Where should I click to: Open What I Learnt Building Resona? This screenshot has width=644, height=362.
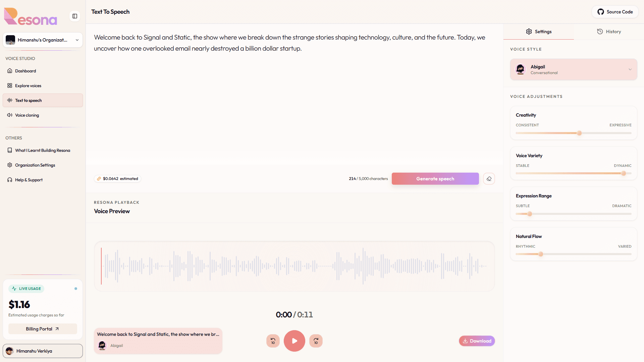click(43, 150)
